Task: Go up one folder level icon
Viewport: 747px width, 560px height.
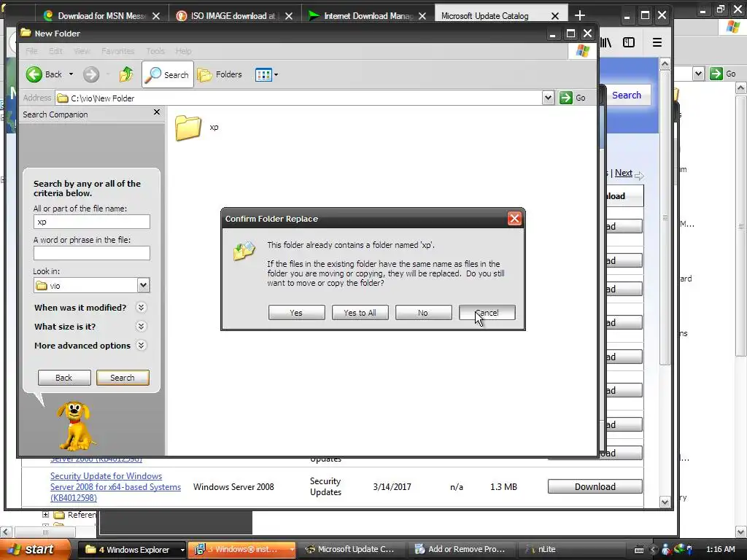Action: pos(126,74)
